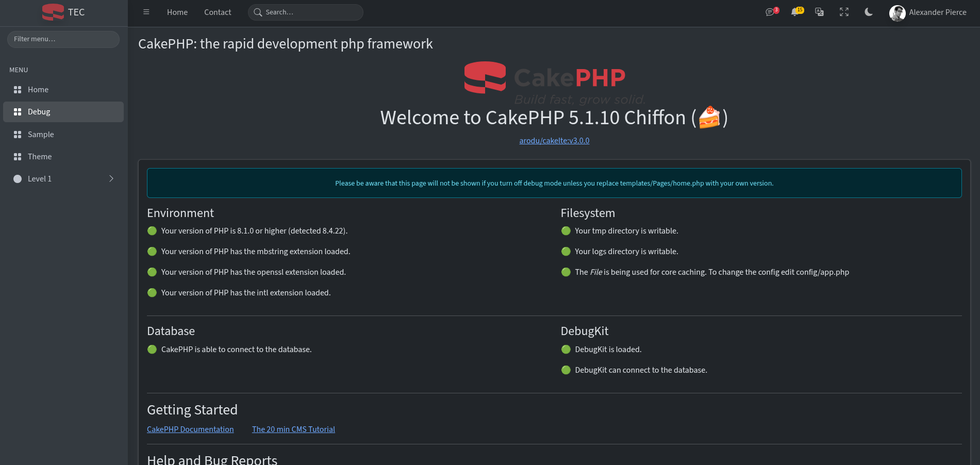The height and width of the screenshot is (465, 980).
Task: Click the Environment section heading
Action: pyautogui.click(x=180, y=213)
